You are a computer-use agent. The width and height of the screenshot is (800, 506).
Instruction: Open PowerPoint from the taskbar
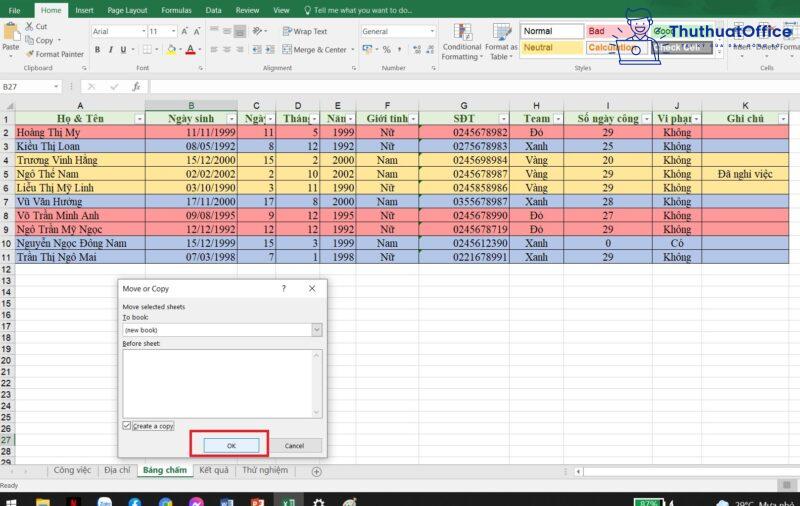[x=257, y=502]
